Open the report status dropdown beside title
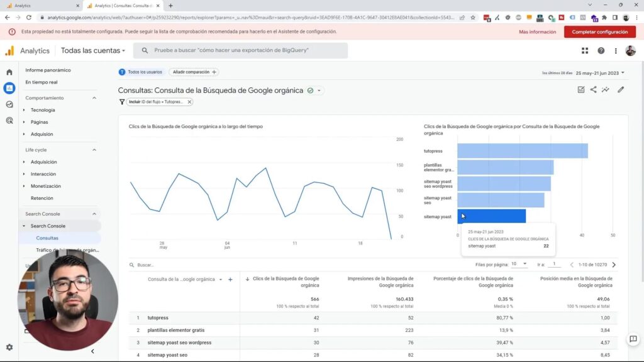Viewport: 644px width, 362px height. 319,90
